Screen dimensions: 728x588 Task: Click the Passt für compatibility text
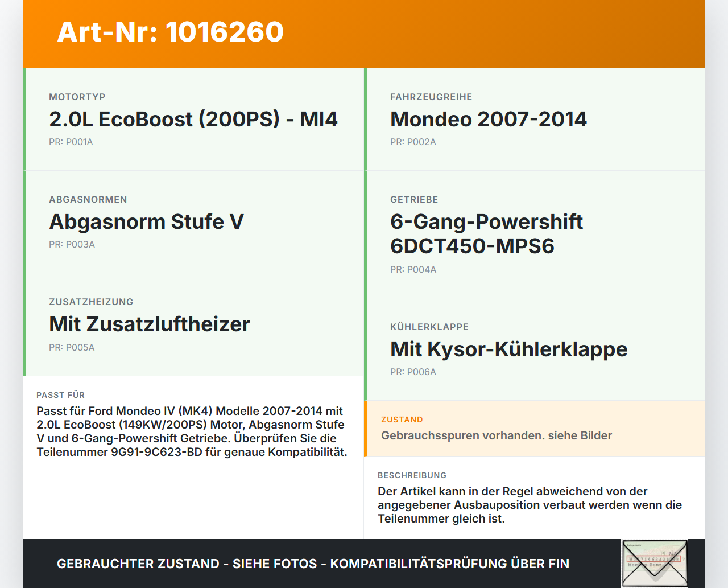192,431
